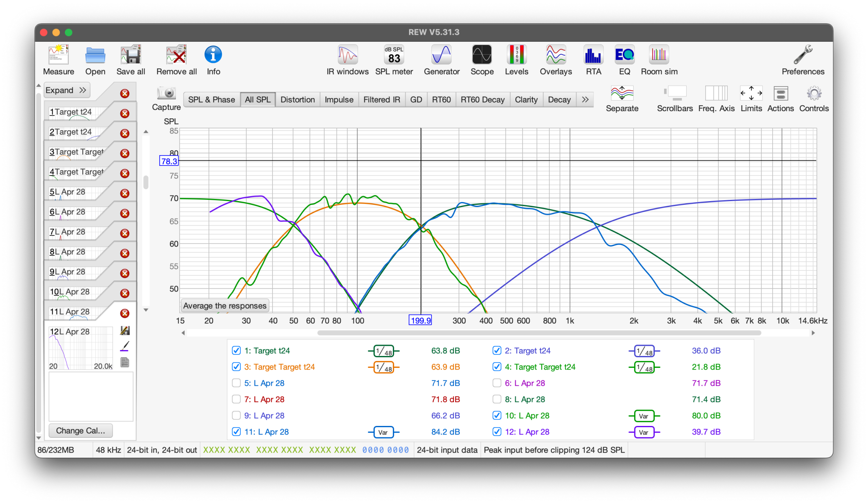Switch to Impulse tab
This screenshot has height=504, width=868.
(x=339, y=99)
